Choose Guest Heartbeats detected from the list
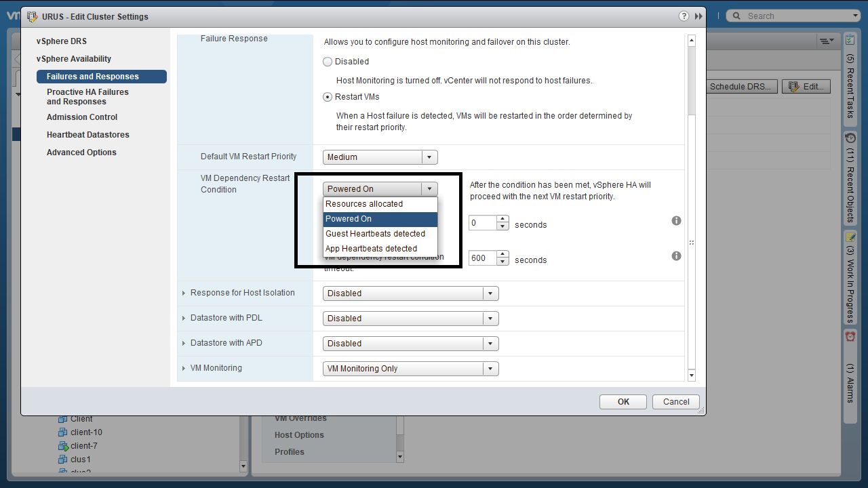Screen dimensions: 868x488 (x=375, y=234)
